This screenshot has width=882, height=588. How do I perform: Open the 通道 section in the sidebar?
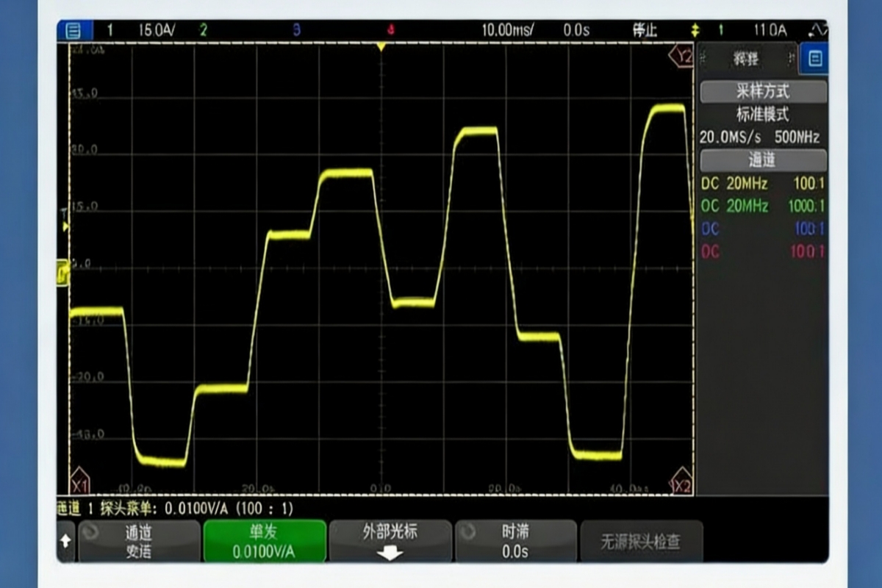point(762,159)
